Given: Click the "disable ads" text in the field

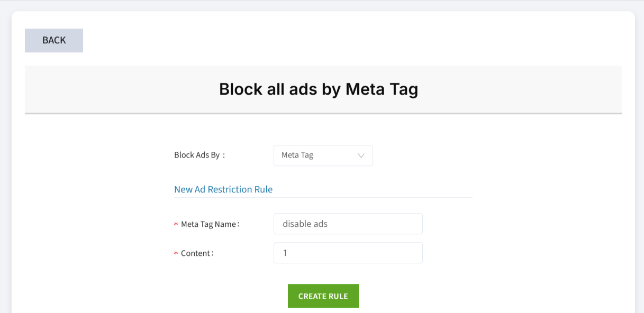Looking at the screenshot, I should (305, 224).
